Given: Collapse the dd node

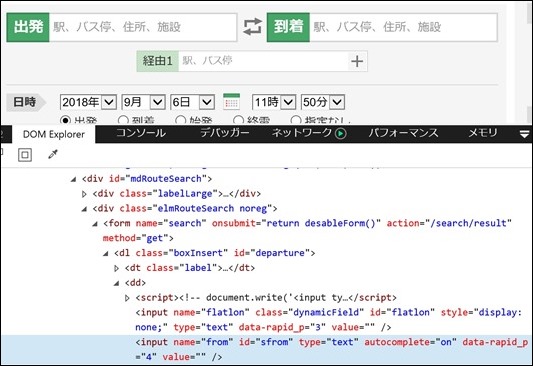Looking at the screenshot, I should pos(117,283).
